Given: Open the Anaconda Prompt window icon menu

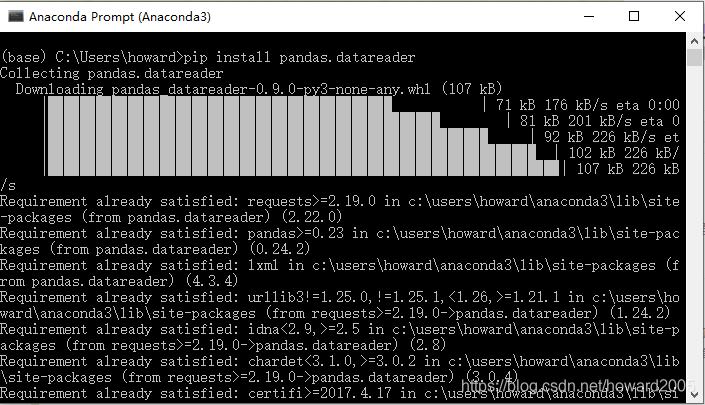Looking at the screenshot, I should [x=15, y=17].
